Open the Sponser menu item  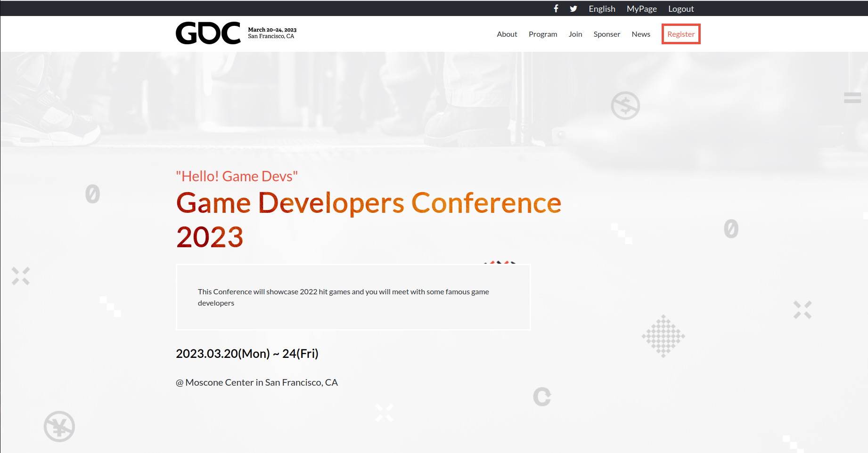tap(607, 34)
